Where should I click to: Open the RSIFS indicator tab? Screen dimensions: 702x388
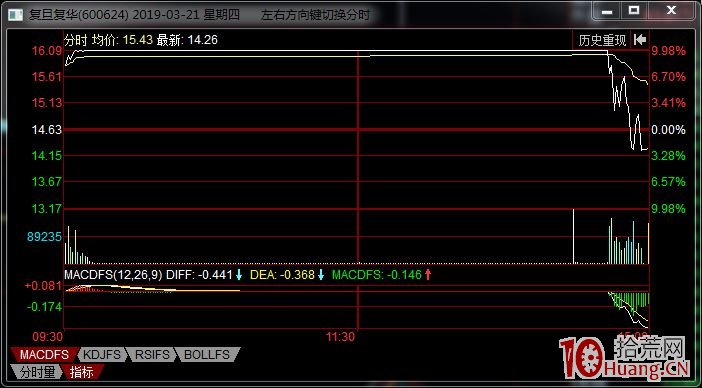152,355
